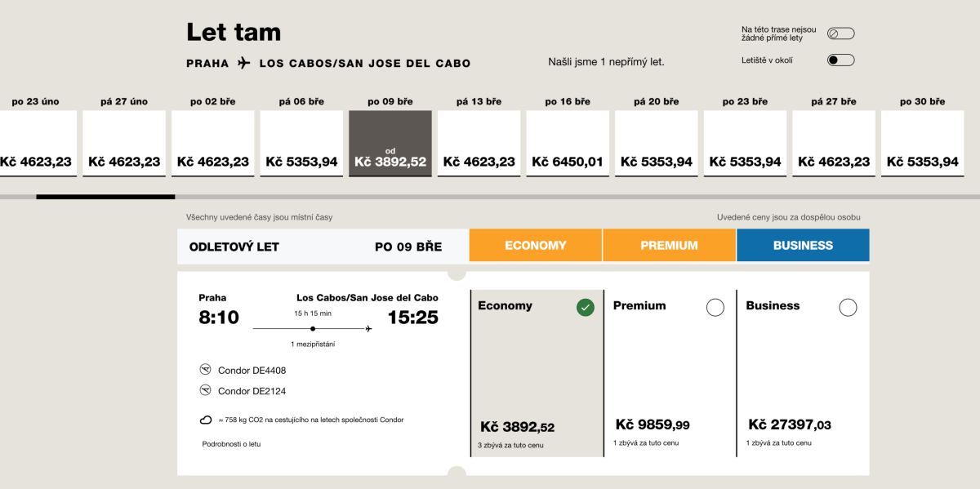Enable the Letiště v okolí switch
Image resolution: width=980 pixels, height=489 pixels.
pyautogui.click(x=840, y=60)
